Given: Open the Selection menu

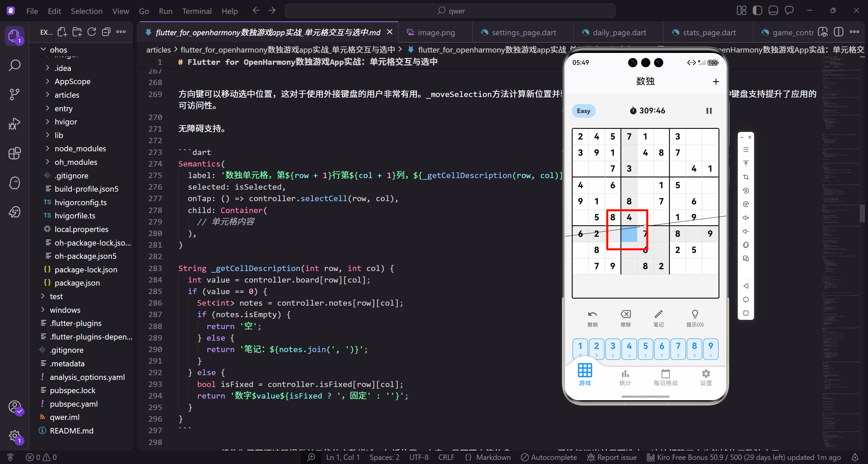Looking at the screenshot, I should click(x=86, y=11).
